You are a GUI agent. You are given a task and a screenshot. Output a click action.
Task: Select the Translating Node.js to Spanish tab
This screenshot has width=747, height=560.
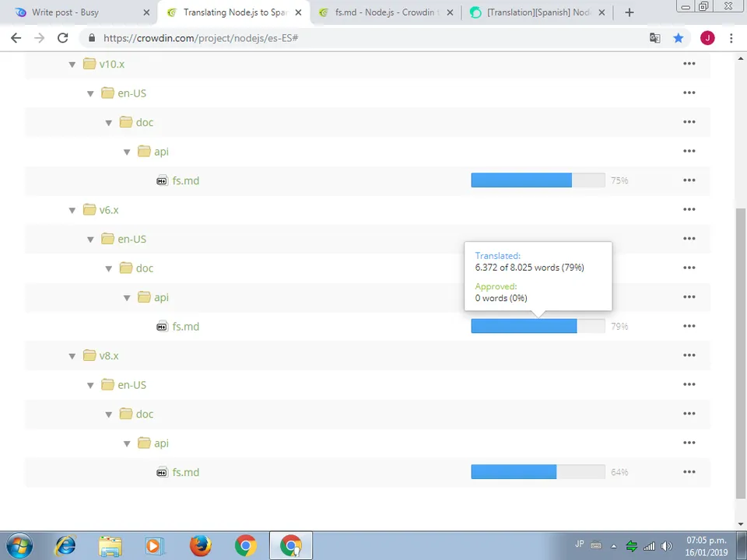(x=233, y=12)
